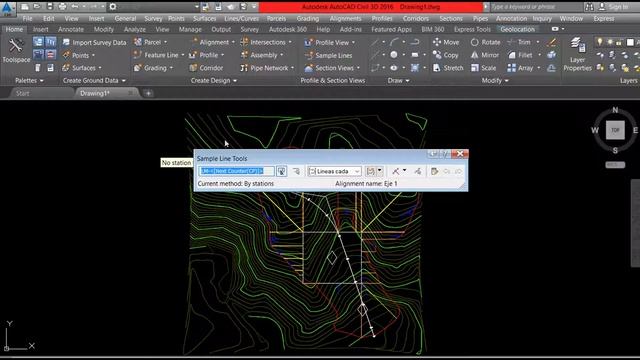Select the Copy tool

446,55
